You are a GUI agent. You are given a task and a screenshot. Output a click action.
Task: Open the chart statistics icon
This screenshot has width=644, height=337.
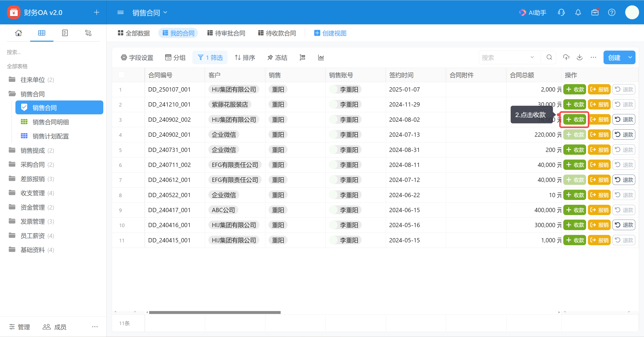click(321, 58)
